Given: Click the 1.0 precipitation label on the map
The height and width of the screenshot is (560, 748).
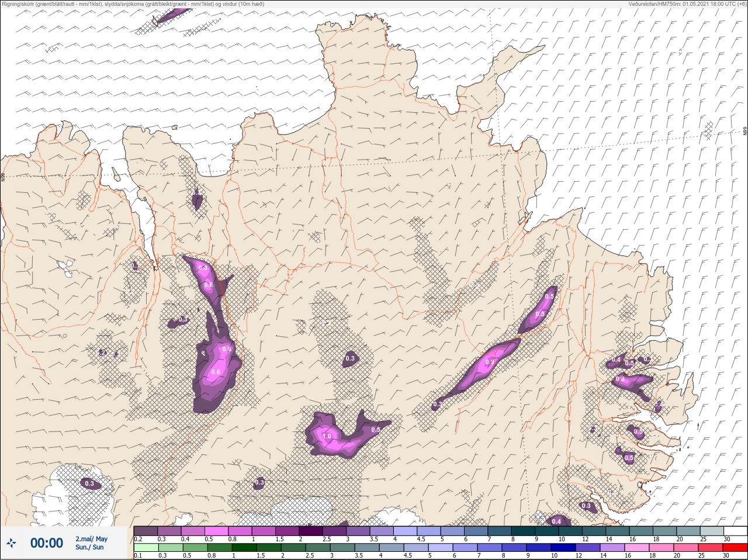Looking at the screenshot, I should tap(327, 436).
